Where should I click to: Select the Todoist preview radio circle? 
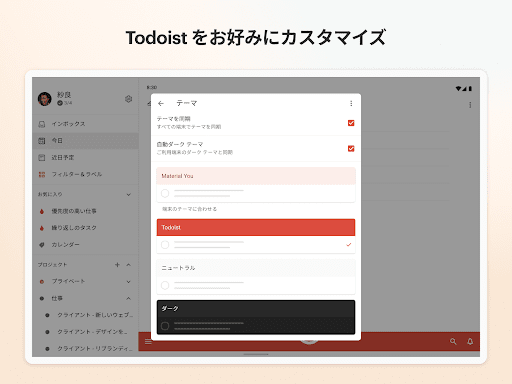[x=165, y=245]
